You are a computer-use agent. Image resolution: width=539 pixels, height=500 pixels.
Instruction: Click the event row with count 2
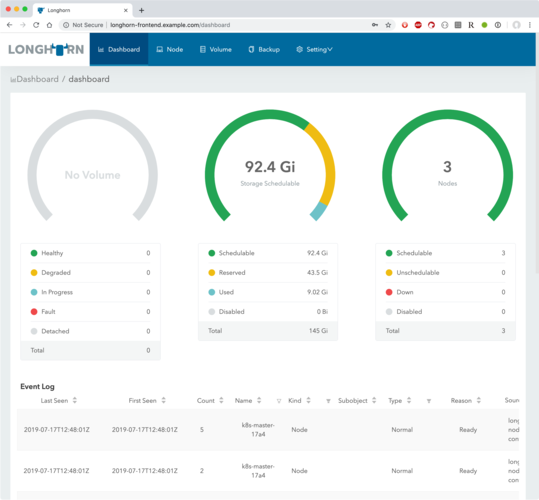click(x=268, y=471)
